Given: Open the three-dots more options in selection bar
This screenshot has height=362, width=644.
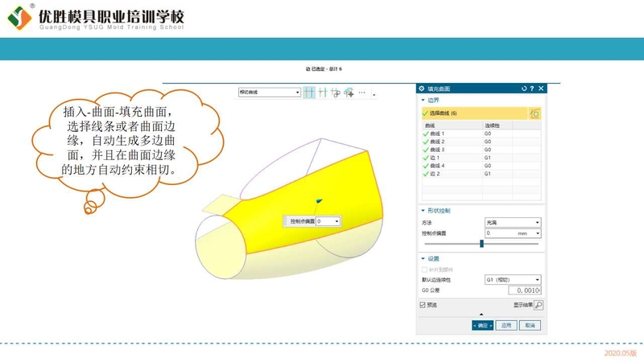Looking at the screenshot, I should pyautogui.click(x=361, y=93).
